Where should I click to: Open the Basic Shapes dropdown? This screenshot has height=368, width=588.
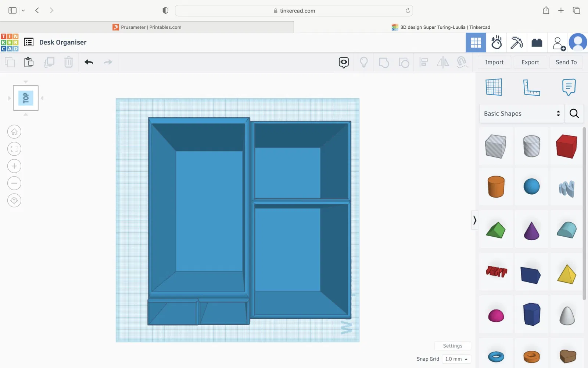click(x=521, y=114)
